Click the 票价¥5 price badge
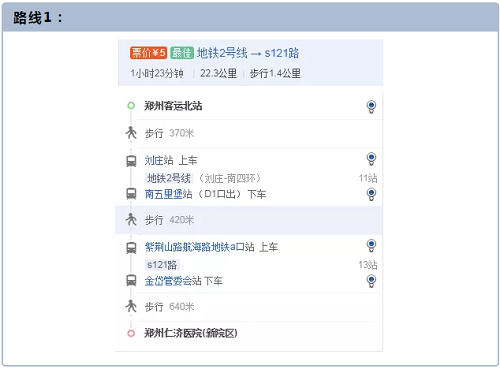The image size is (500, 369). pos(148,53)
